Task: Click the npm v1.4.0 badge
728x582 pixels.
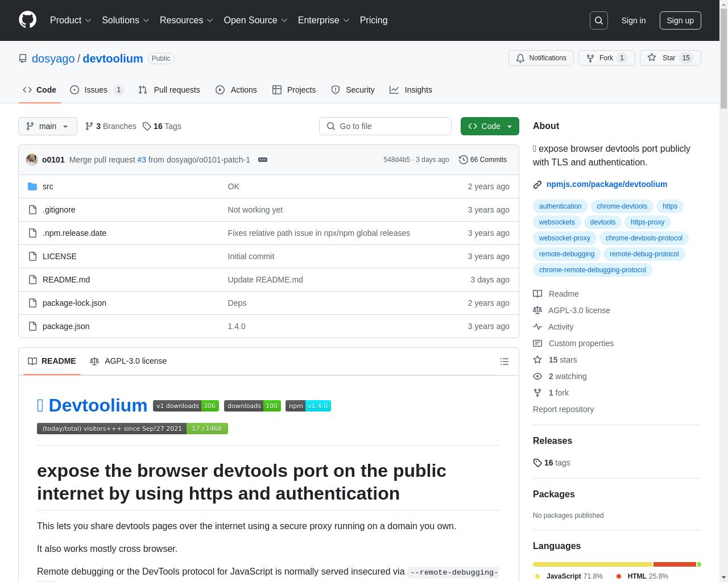Action: tap(308, 406)
